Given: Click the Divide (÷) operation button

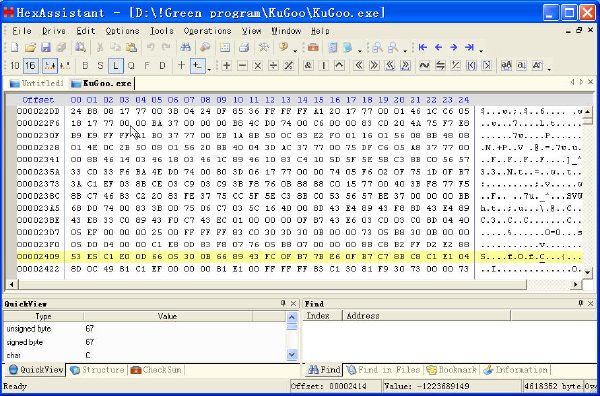Looking at the screenshot, I should (273, 66).
